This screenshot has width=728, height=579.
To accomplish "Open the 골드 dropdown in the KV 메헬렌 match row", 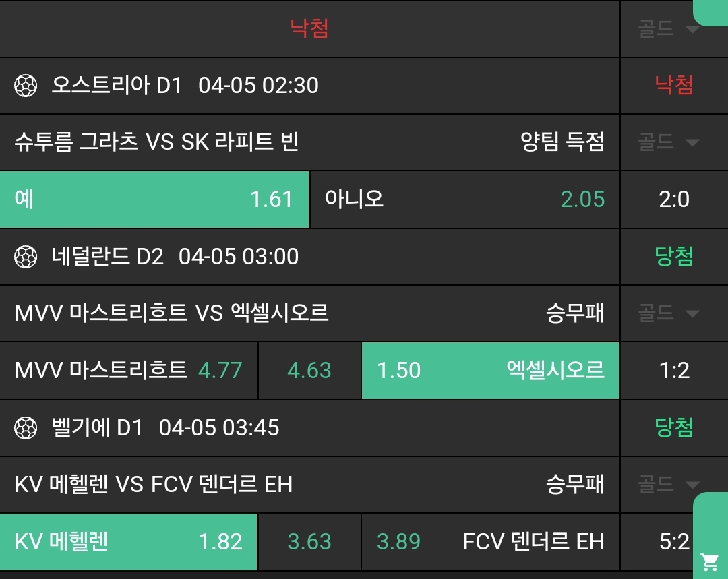I will [x=669, y=485].
